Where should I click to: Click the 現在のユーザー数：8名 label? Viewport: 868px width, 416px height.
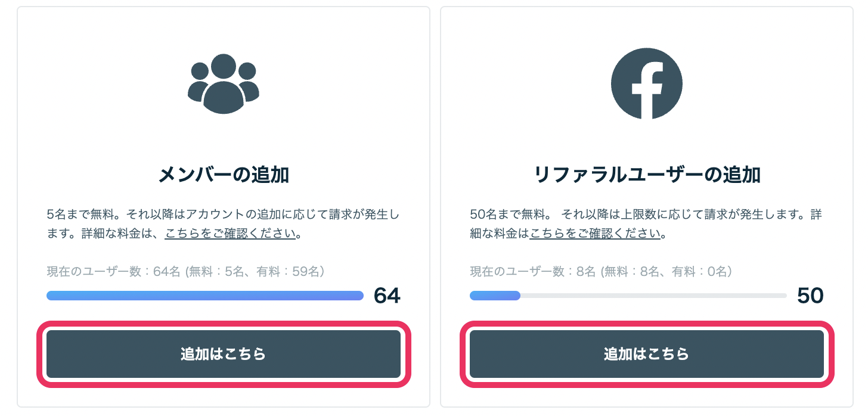(x=533, y=272)
